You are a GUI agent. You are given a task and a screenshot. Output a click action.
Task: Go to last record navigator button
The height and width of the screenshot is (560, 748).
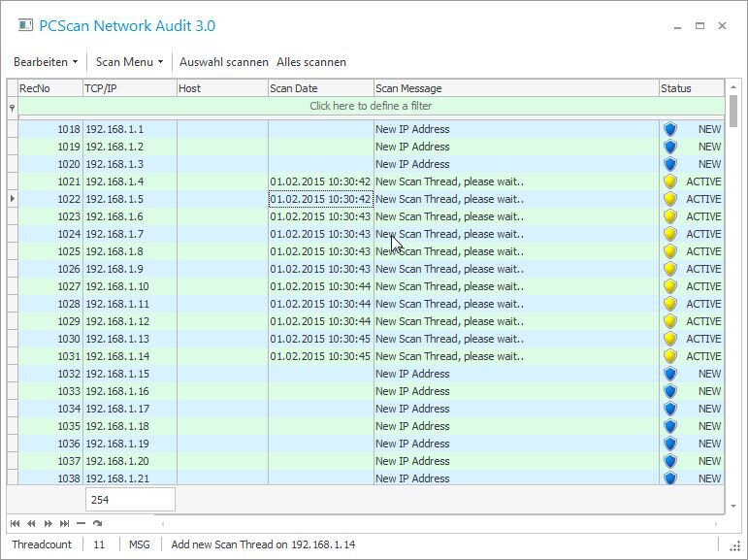(64, 524)
